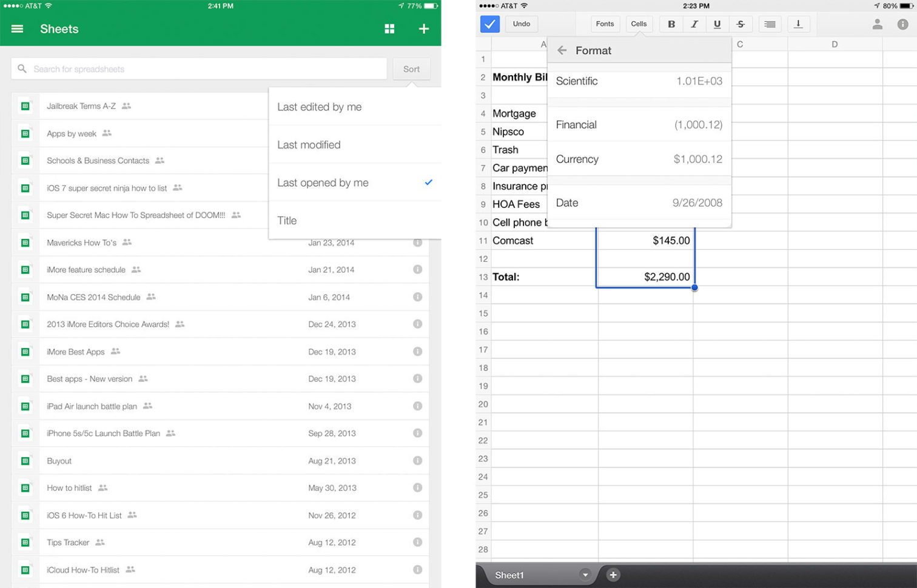Toggle bold formatting on the cell
Image resolution: width=917 pixels, height=588 pixels.
click(x=671, y=24)
